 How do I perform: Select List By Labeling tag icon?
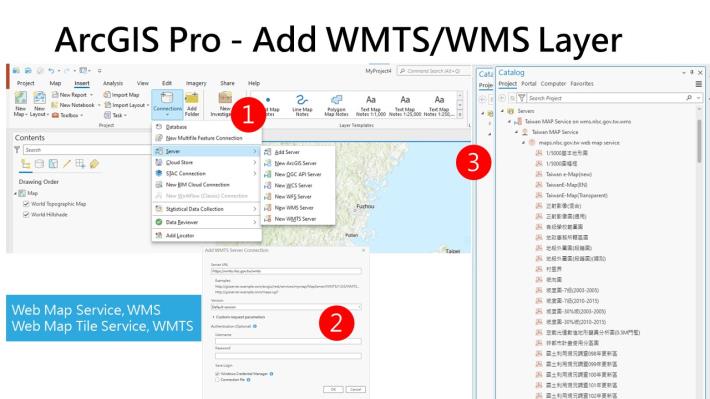[x=94, y=164]
